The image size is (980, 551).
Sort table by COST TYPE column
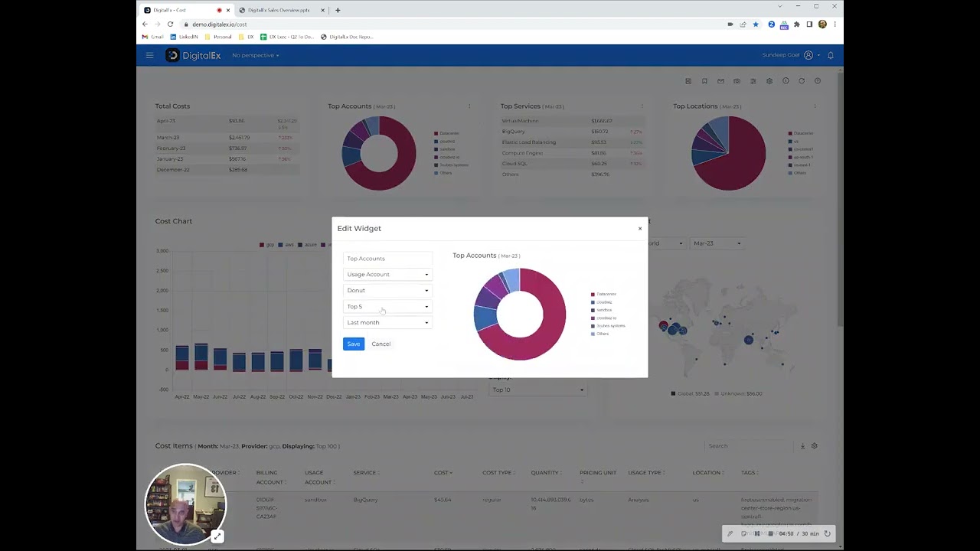pos(498,473)
